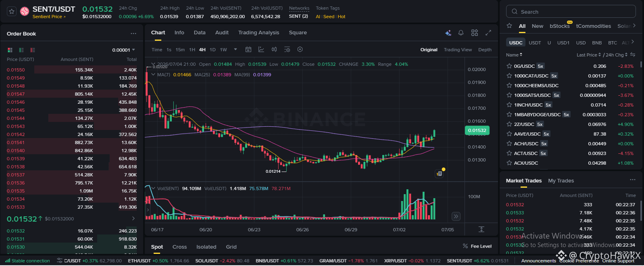This screenshot has height=266, width=644.
Task: Switch chart to Depth view
Action: pyautogui.click(x=485, y=50)
